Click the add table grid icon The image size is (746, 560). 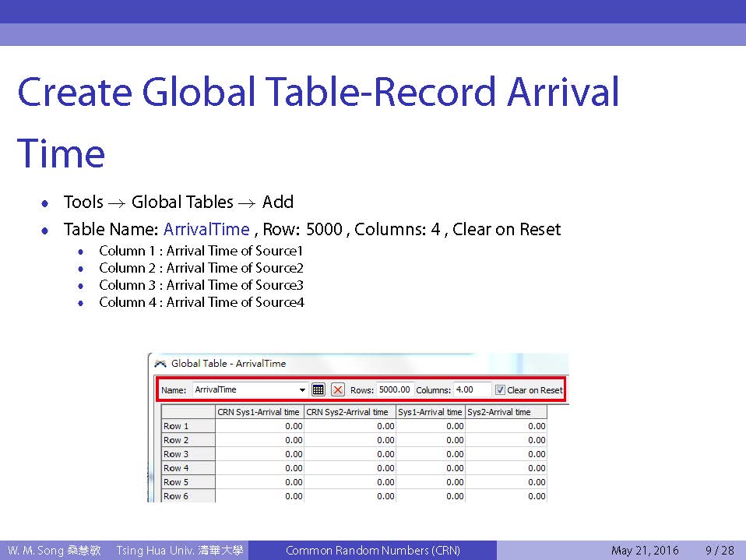click(318, 389)
